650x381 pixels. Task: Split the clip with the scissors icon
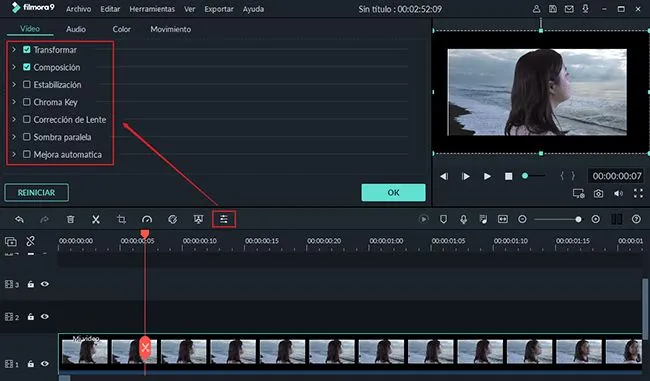point(96,219)
